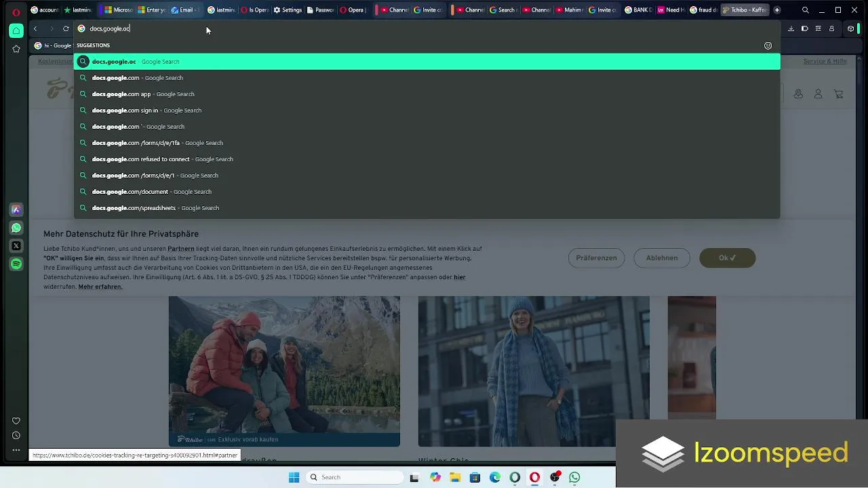Open the 'Service & Hilfe' link

point(825,61)
